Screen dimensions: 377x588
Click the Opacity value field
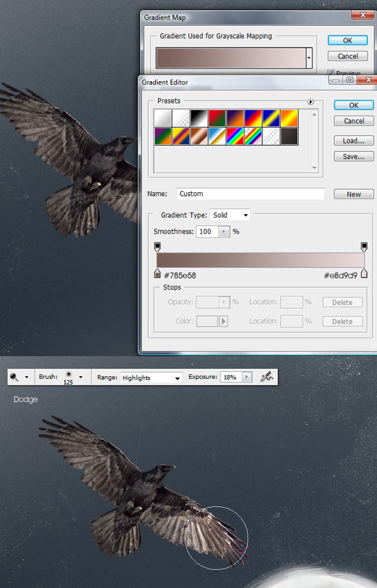click(208, 302)
